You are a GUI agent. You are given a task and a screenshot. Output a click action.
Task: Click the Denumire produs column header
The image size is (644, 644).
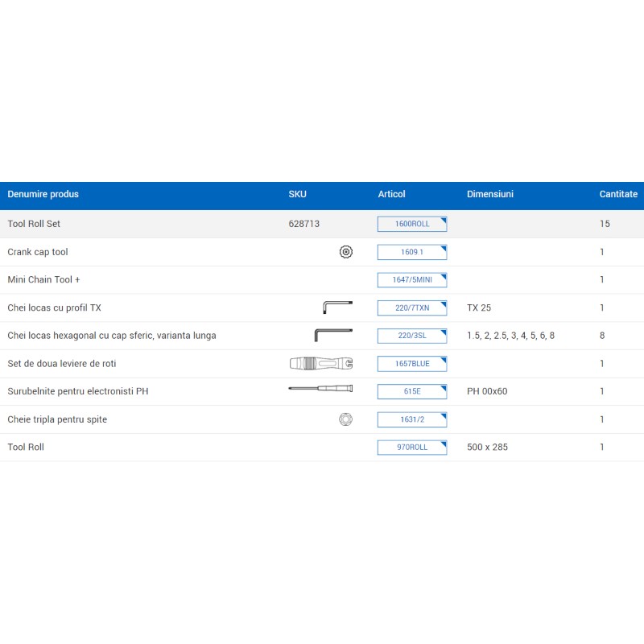(x=43, y=194)
